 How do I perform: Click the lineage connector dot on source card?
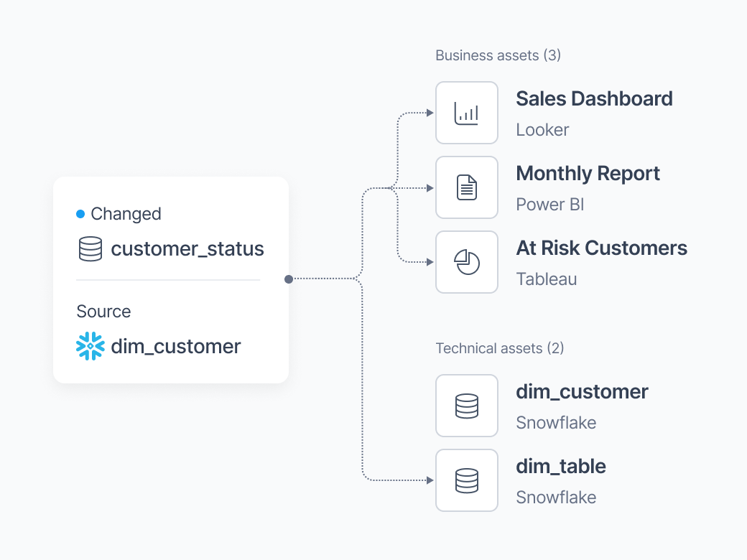(289, 279)
